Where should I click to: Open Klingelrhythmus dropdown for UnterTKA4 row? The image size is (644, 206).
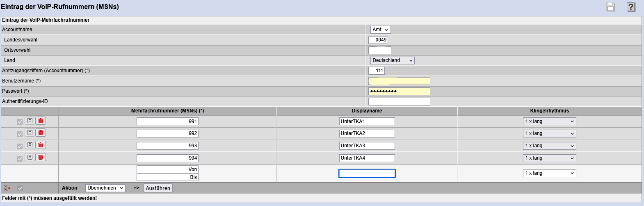click(549, 158)
